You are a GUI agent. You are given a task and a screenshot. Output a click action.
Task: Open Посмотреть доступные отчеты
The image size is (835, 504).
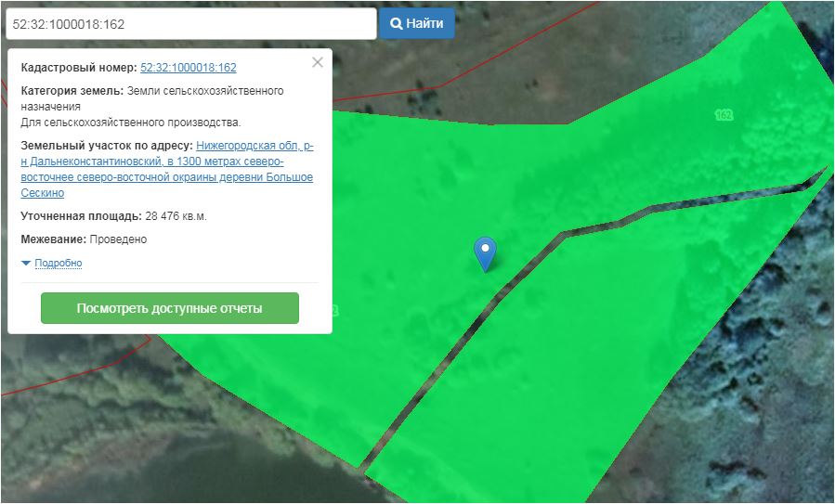pos(169,308)
